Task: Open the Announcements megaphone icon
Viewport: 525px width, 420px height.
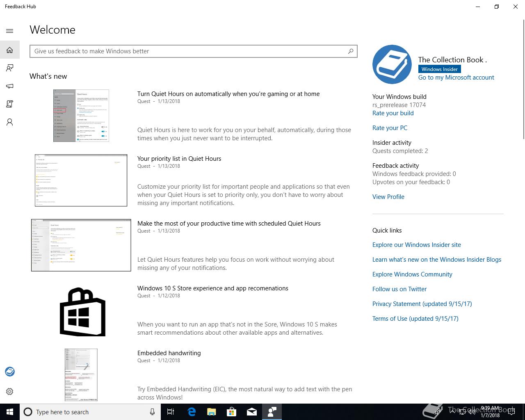Action: click(10, 86)
